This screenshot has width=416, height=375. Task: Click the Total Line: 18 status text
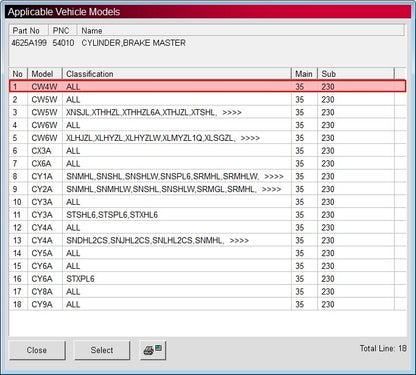click(x=383, y=348)
